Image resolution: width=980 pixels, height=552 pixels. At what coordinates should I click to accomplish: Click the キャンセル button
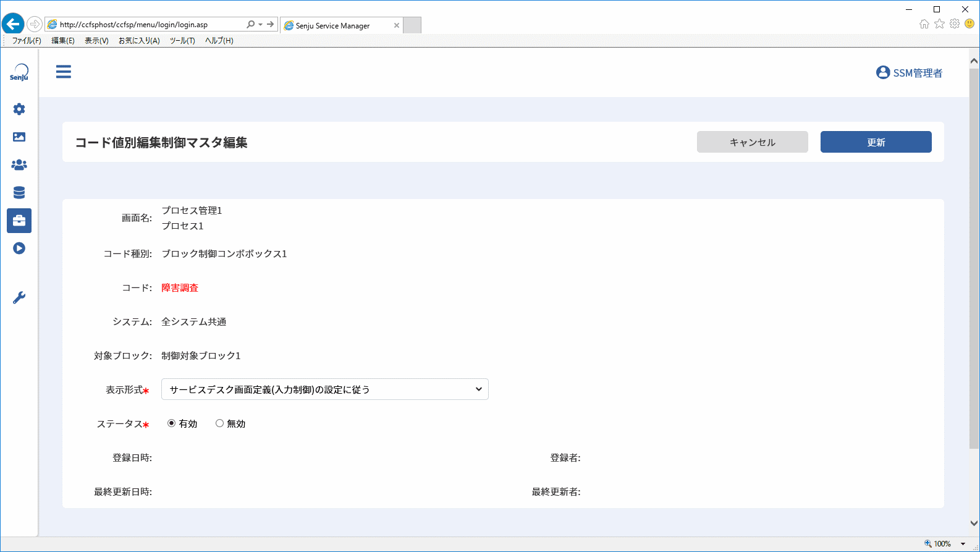(753, 142)
